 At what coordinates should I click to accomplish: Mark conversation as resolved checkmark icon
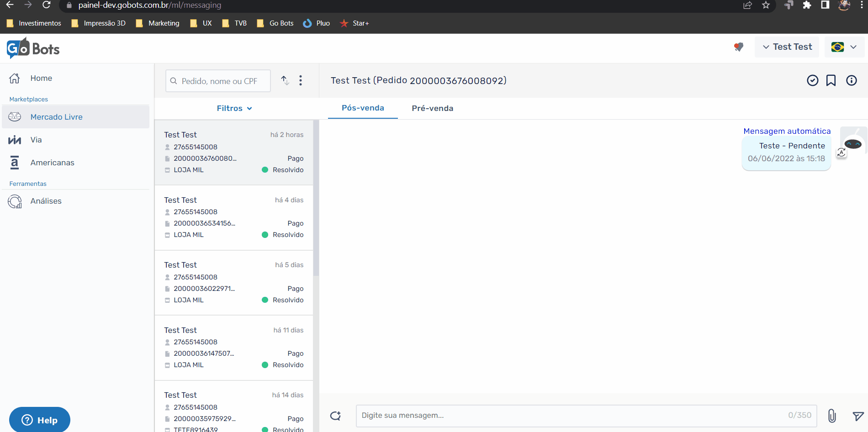click(813, 80)
